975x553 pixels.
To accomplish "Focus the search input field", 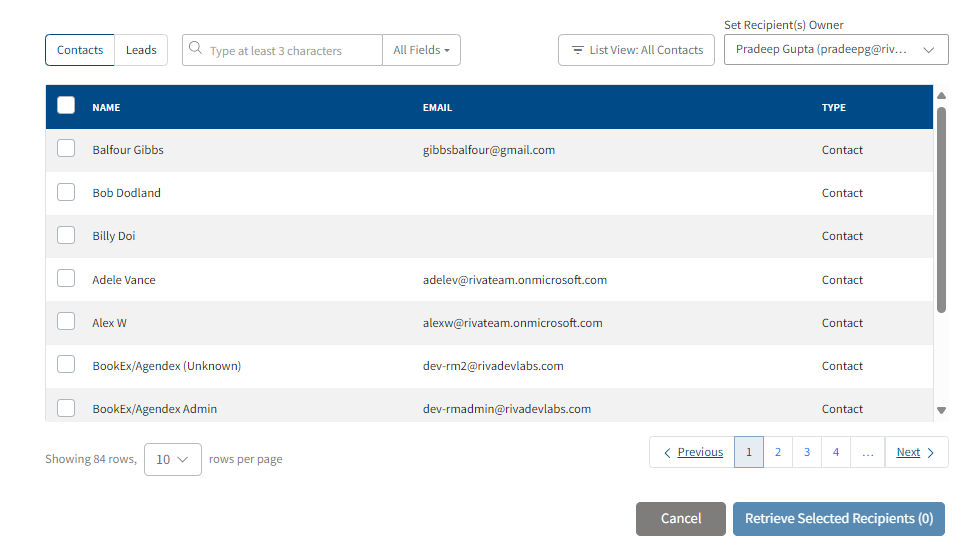I will point(290,50).
